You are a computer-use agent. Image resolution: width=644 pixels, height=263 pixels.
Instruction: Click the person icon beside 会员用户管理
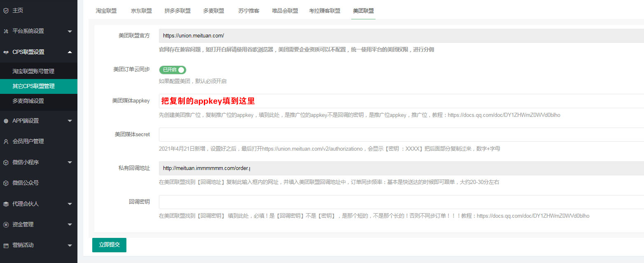point(6,141)
